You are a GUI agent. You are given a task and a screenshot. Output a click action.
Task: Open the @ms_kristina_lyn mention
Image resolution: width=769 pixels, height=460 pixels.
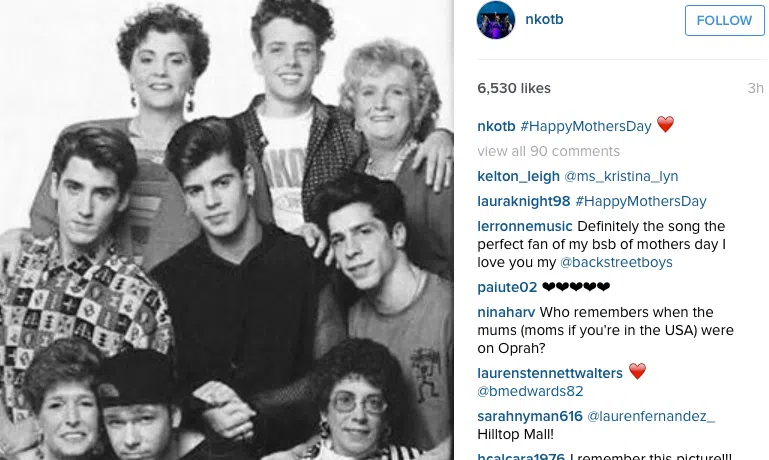(x=621, y=176)
